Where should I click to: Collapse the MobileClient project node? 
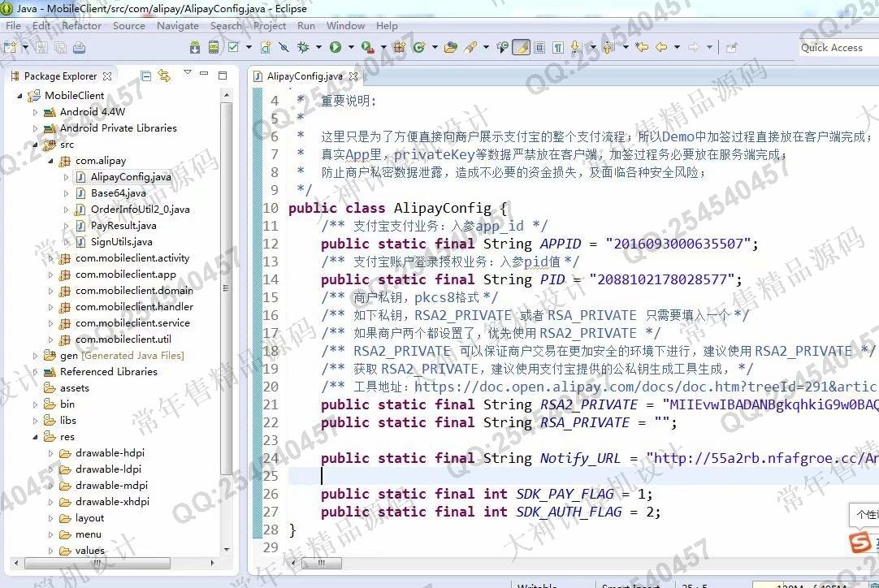click(20, 96)
